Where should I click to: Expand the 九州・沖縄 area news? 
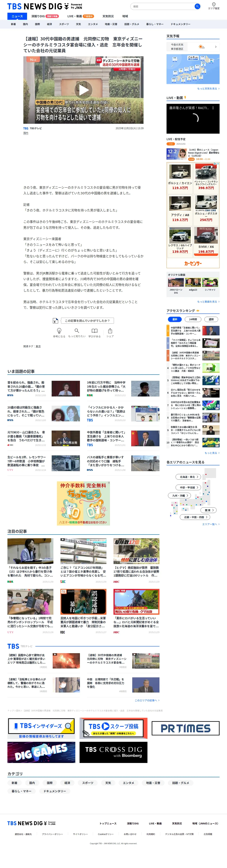click(x=179, y=495)
